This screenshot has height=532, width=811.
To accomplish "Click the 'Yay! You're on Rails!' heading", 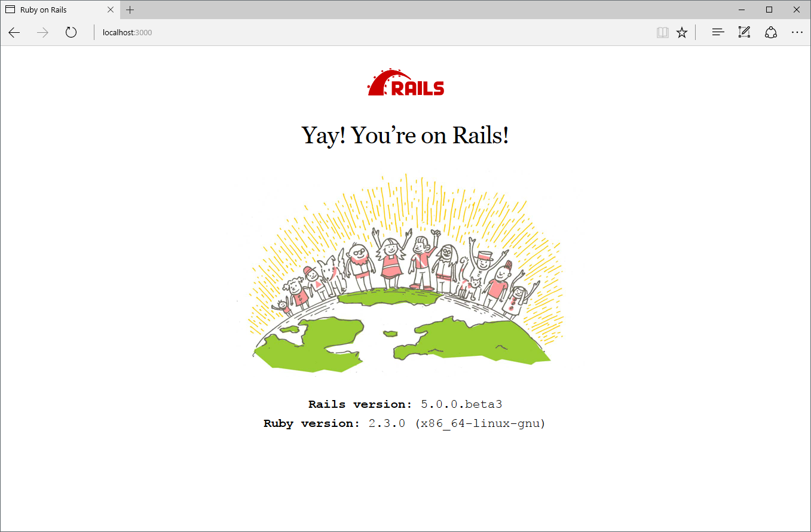I will pos(405,136).
